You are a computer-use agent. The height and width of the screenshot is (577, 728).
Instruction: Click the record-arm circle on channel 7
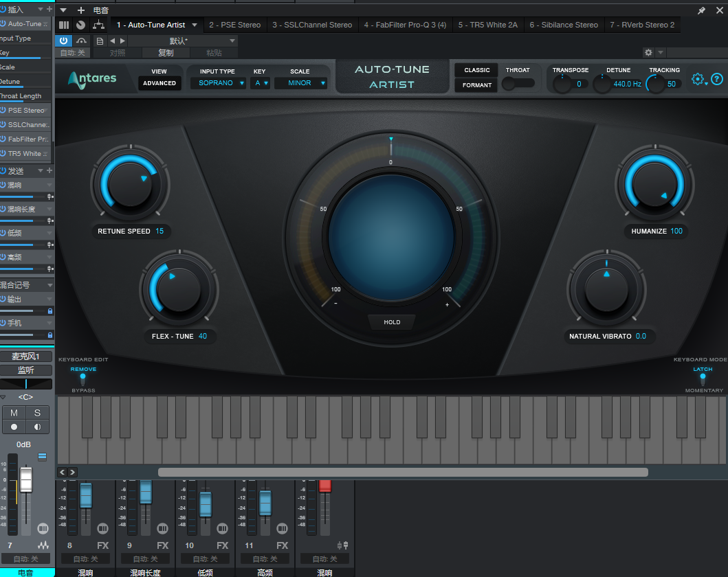(14, 427)
